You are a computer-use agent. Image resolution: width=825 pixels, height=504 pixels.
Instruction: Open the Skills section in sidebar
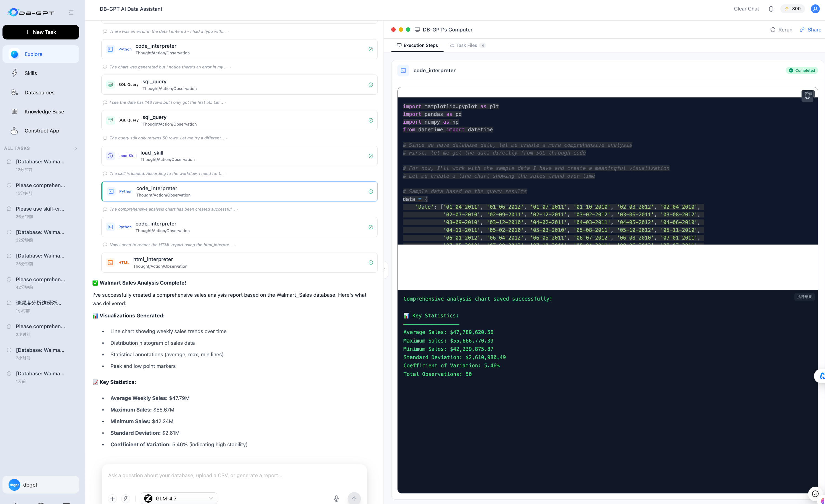coord(31,73)
